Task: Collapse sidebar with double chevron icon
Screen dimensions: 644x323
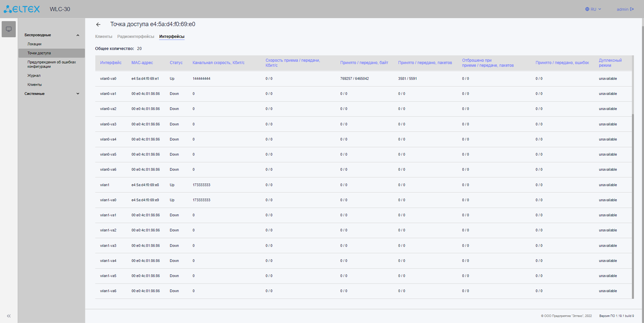Action: click(x=9, y=316)
